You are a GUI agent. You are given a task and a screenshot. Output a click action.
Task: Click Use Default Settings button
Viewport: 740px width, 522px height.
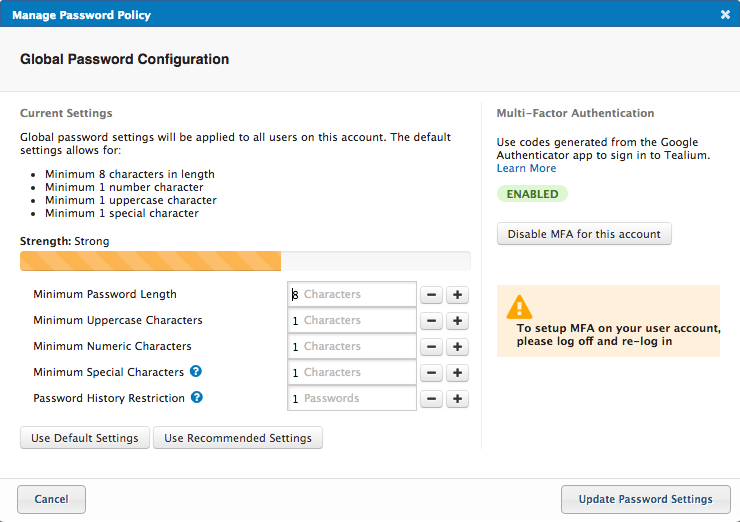[85, 438]
